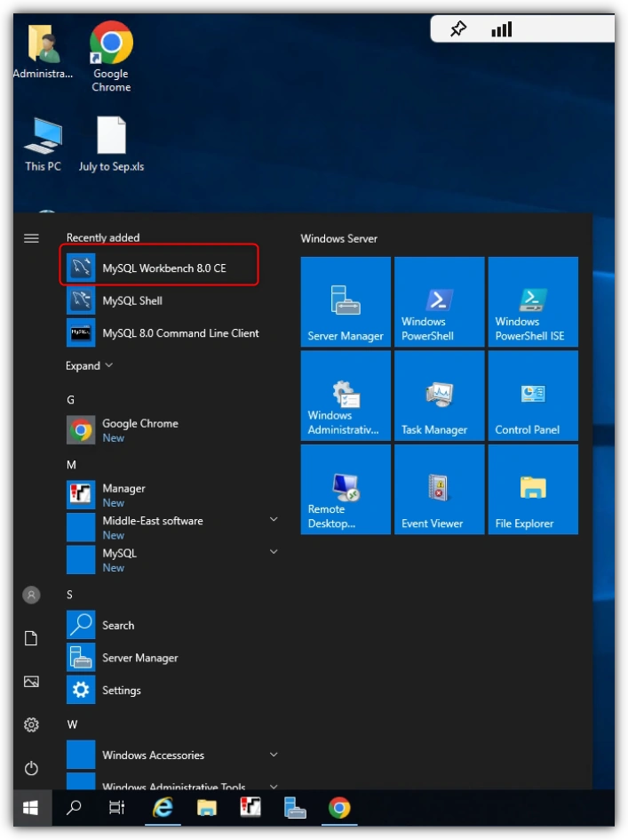Open the Task Manager tile
Viewport: 628px width, 840px height.
(439, 396)
